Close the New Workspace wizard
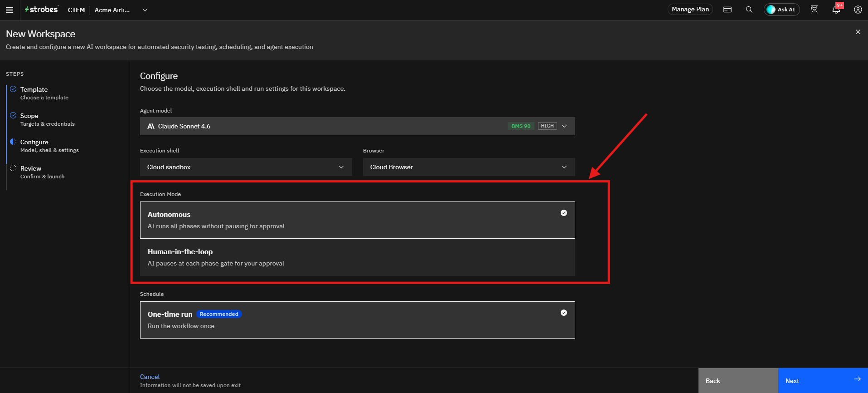Image resolution: width=868 pixels, height=393 pixels. (x=858, y=32)
